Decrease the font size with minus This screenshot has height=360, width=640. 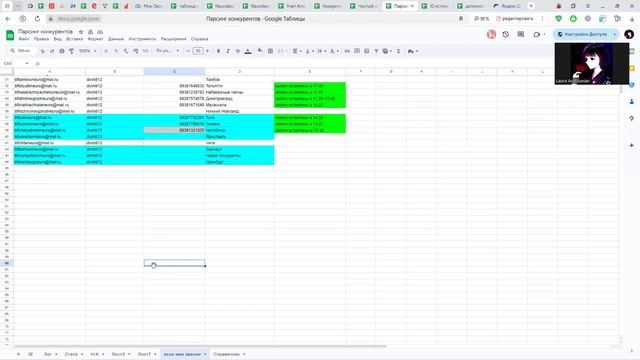[x=188, y=51]
